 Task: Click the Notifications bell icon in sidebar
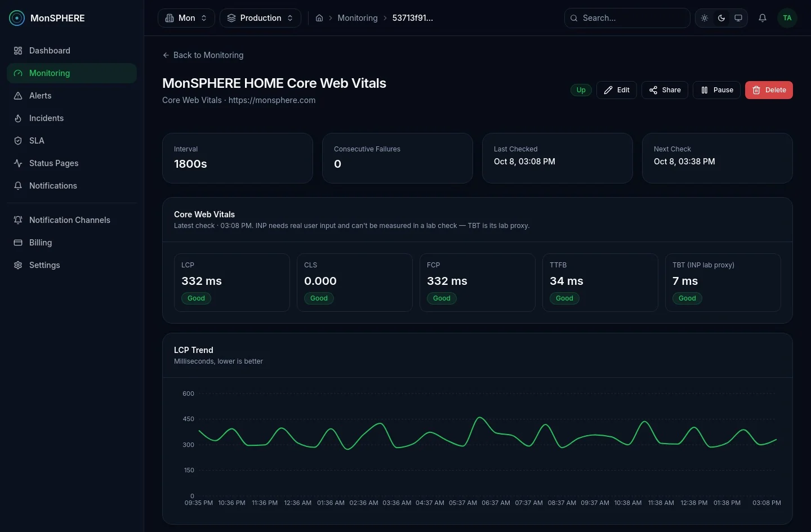click(18, 186)
